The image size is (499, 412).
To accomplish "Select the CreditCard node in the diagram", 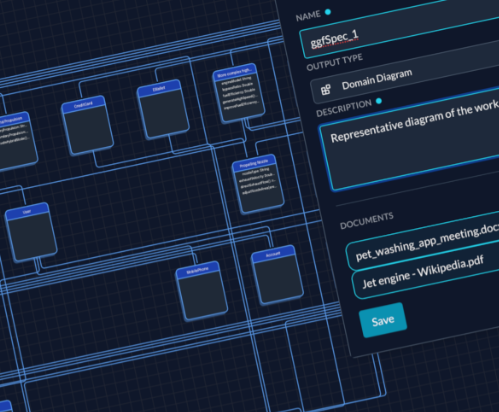I will [87, 126].
